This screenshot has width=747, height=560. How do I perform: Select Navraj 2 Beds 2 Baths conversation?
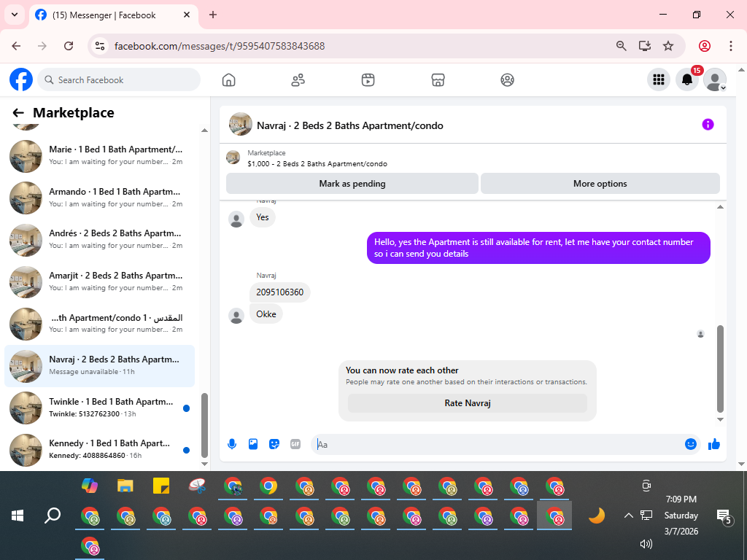click(x=99, y=366)
